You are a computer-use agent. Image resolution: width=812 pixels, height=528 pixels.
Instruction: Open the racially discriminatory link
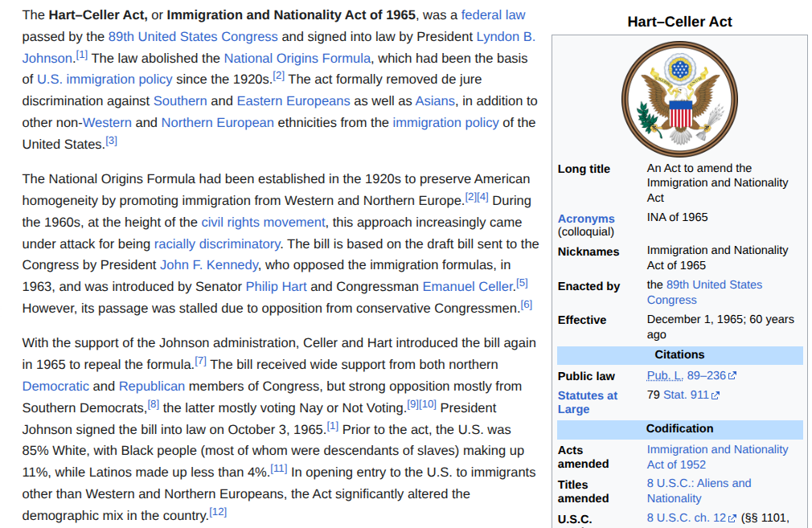(217, 244)
